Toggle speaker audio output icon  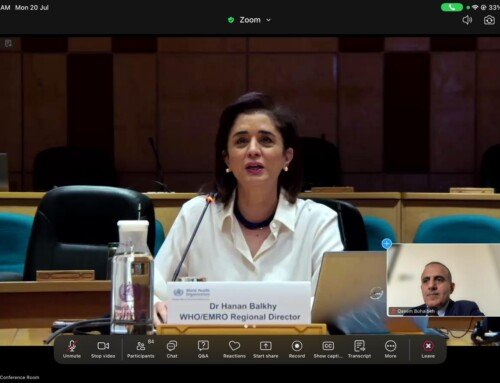tap(467, 20)
